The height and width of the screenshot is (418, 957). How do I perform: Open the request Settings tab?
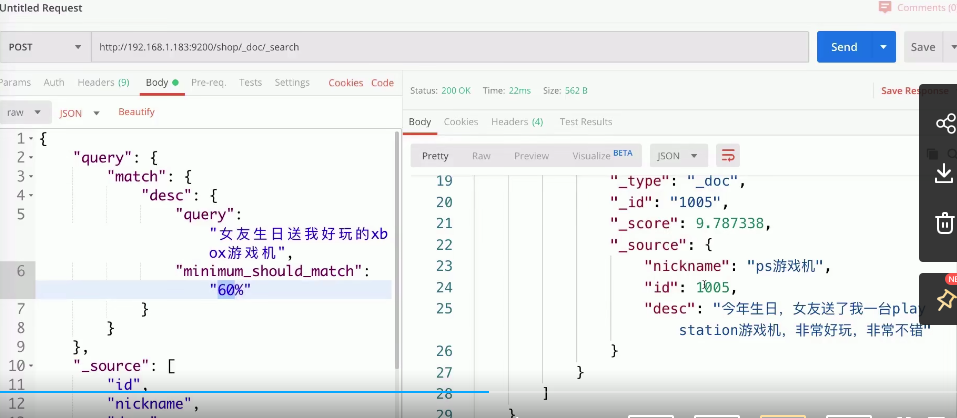click(292, 82)
